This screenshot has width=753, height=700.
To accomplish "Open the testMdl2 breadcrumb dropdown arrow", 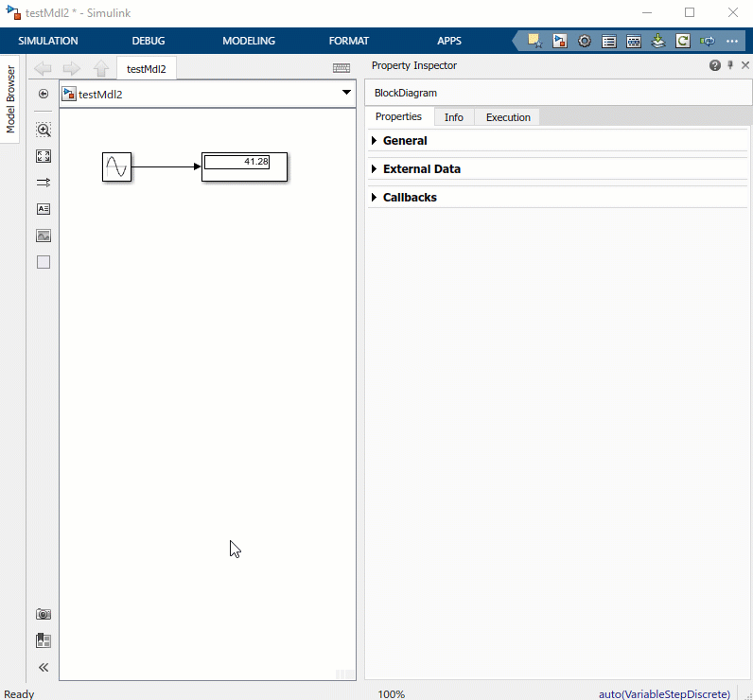I will [346, 94].
